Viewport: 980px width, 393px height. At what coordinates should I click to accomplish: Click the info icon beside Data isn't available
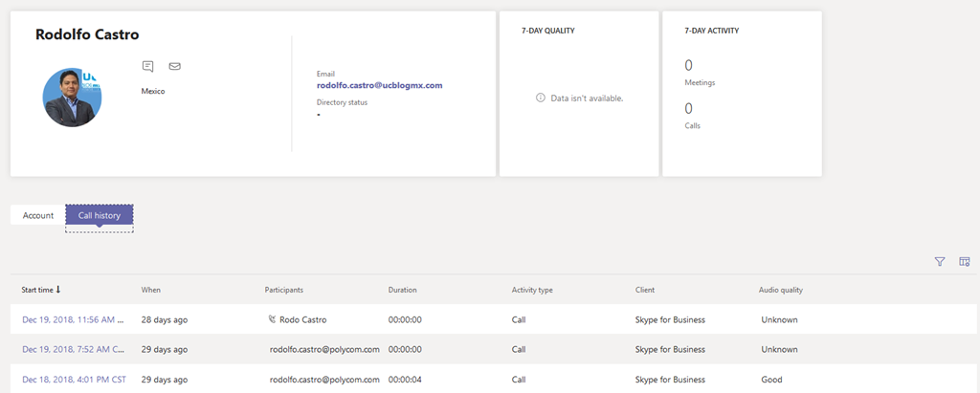coord(541,98)
